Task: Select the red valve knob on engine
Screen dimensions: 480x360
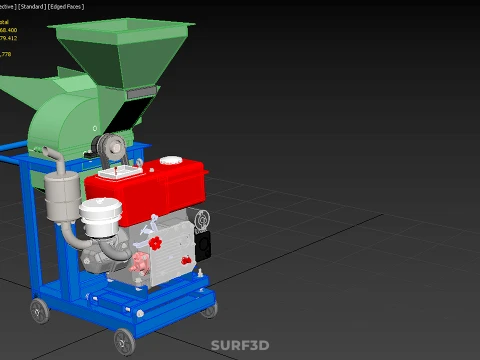Action: [155, 243]
